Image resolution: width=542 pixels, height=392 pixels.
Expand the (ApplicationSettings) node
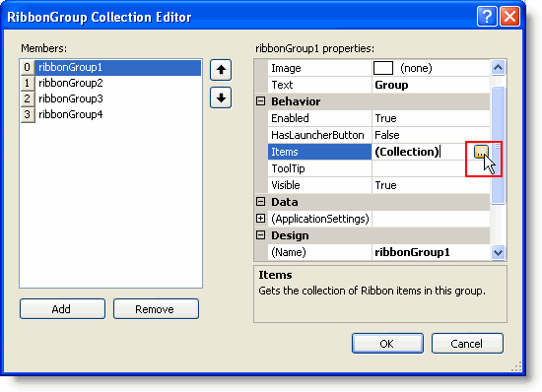[260, 219]
